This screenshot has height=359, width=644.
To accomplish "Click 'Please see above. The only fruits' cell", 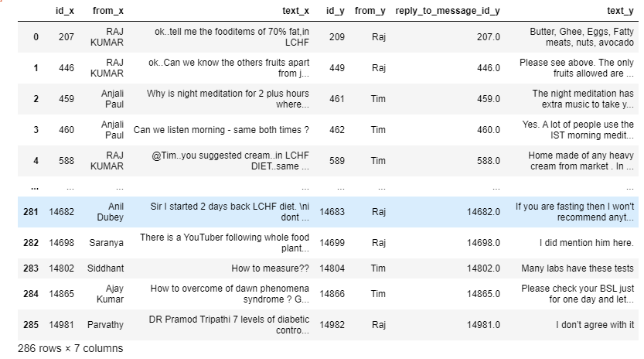I will point(577,68).
